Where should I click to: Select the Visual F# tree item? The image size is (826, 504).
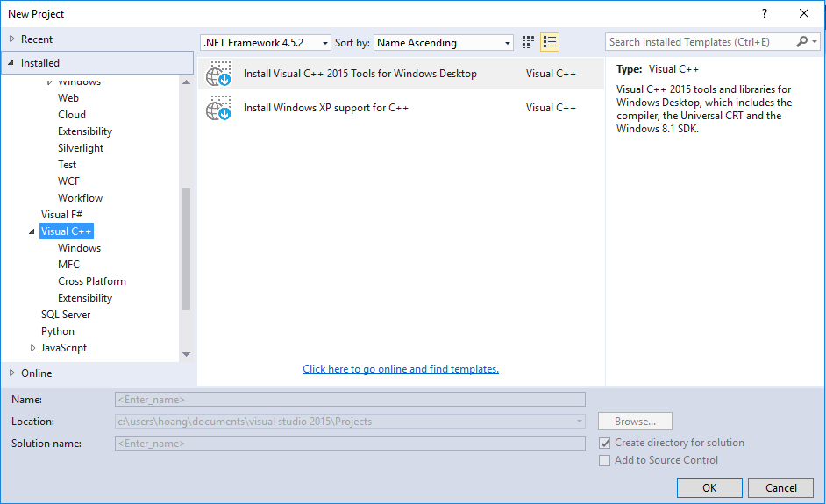(61, 215)
